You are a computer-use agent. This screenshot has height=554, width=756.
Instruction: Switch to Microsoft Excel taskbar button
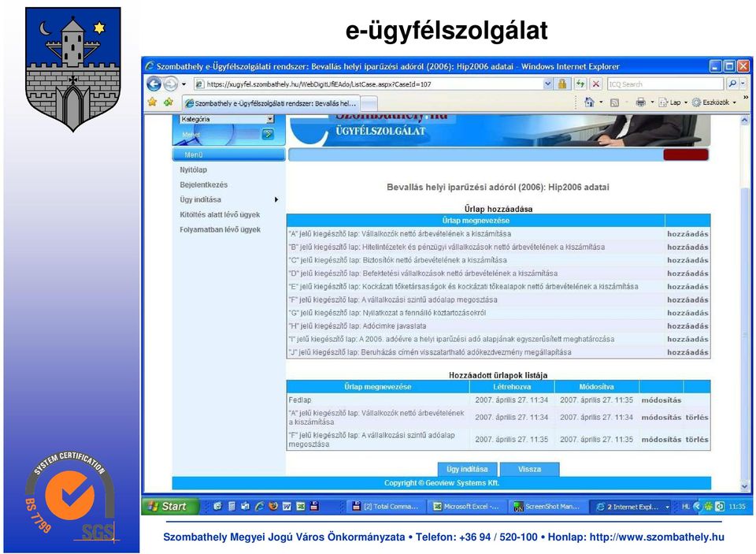click(467, 507)
